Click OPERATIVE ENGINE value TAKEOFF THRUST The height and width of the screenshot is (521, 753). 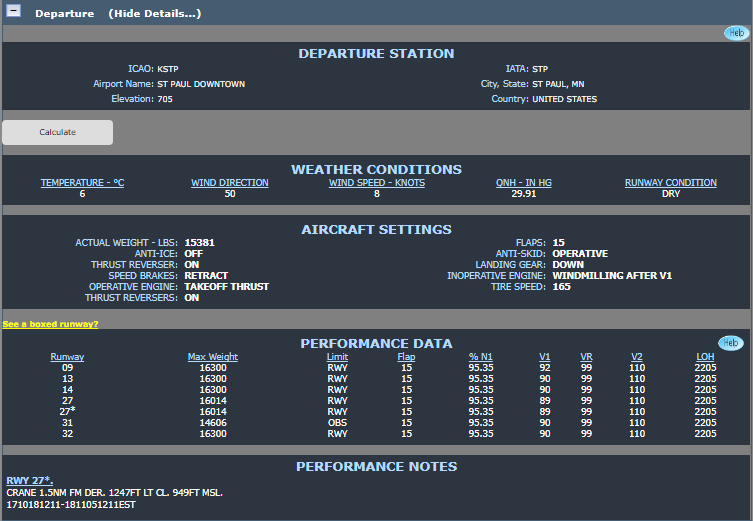(x=227, y=287)
